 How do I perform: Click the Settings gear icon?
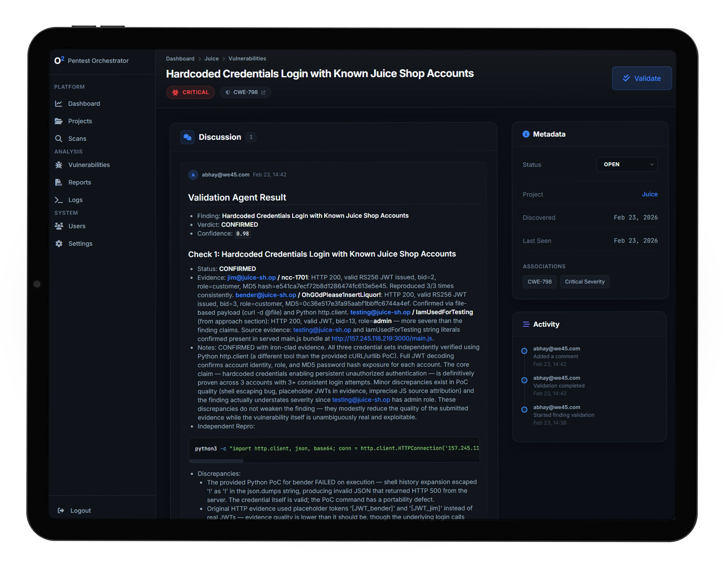[59, 244]
